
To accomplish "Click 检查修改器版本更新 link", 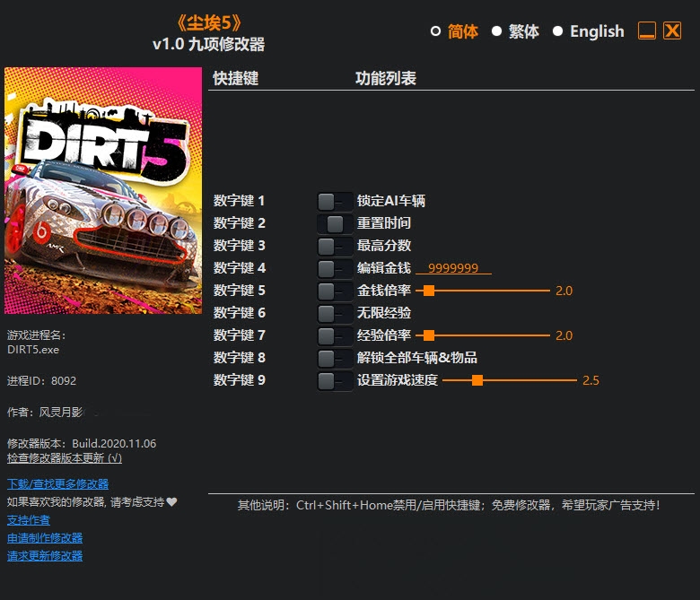I will click(65, 458).
